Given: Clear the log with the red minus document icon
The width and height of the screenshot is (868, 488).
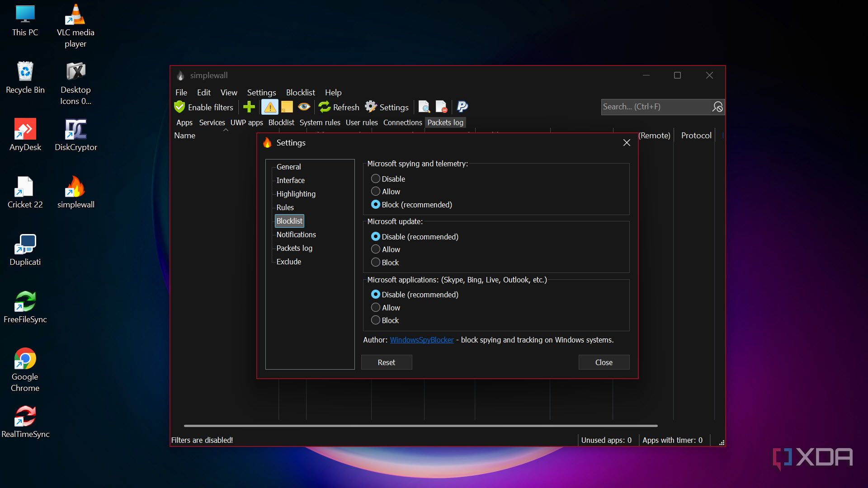Looking at the screenshot, I should pyautogui.click(x=441, y=107).
